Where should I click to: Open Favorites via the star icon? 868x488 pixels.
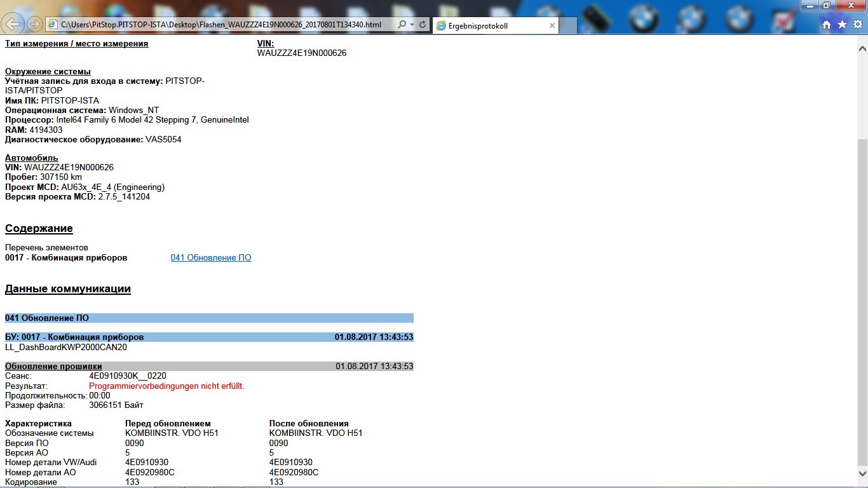(842, 25)
